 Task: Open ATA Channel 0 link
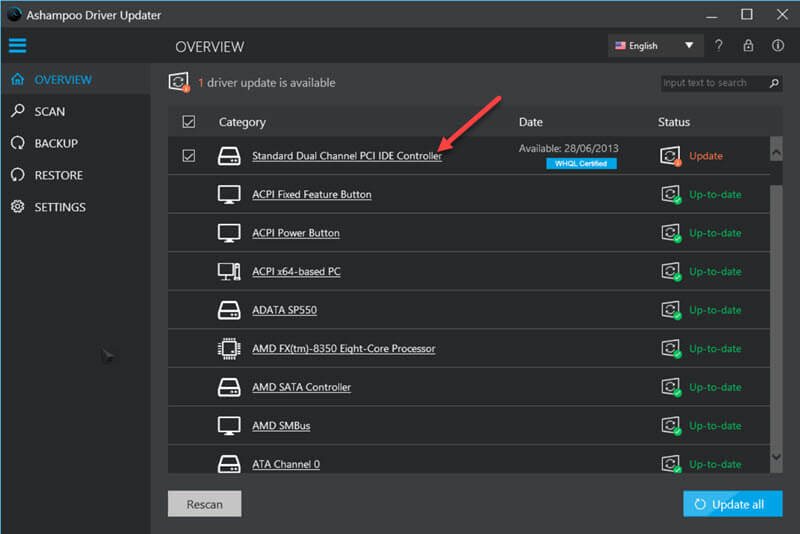click(x=286, y=464)
